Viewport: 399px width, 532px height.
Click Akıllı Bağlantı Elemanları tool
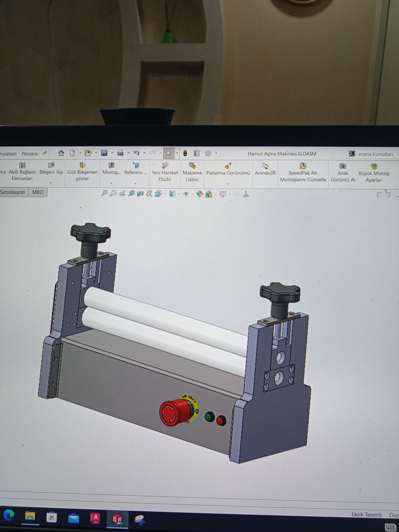pos(22,172)
